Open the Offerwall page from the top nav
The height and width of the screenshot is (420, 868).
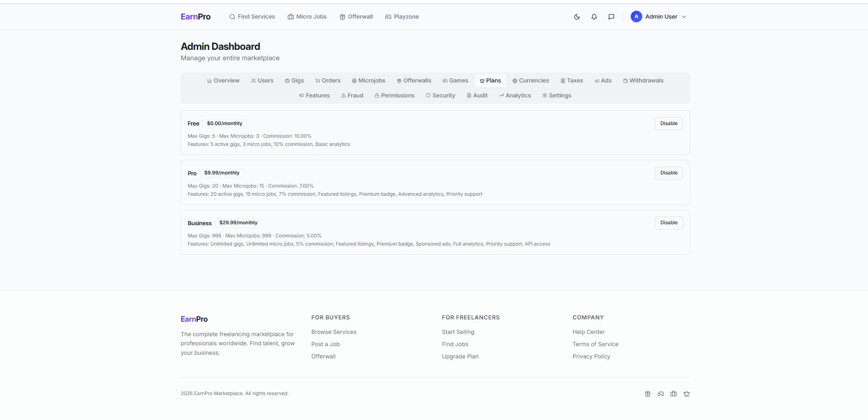point(356,17)
